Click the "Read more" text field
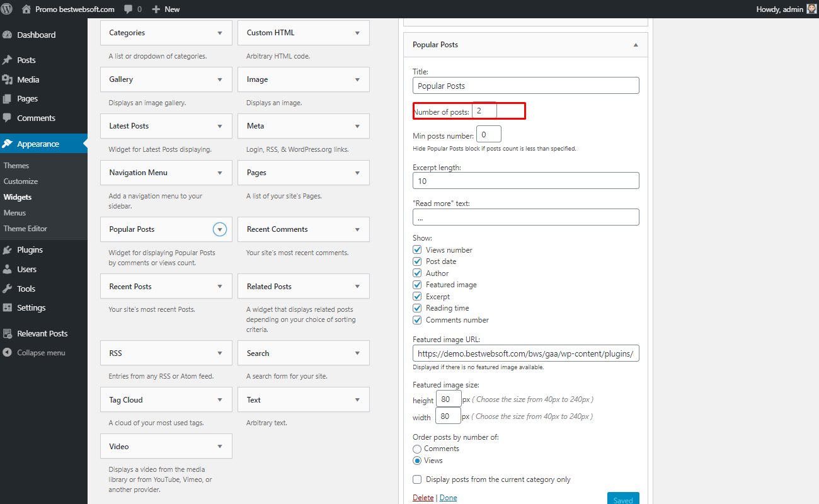The height and width of the screenshot is (504, 819). 526,217
